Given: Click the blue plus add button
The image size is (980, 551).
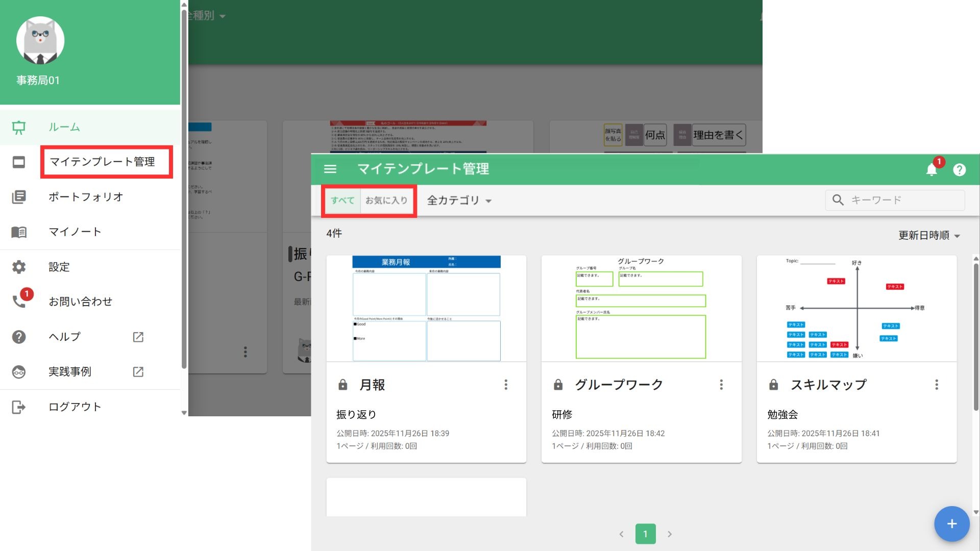Looking at the screenshot, I should point(951,523).
